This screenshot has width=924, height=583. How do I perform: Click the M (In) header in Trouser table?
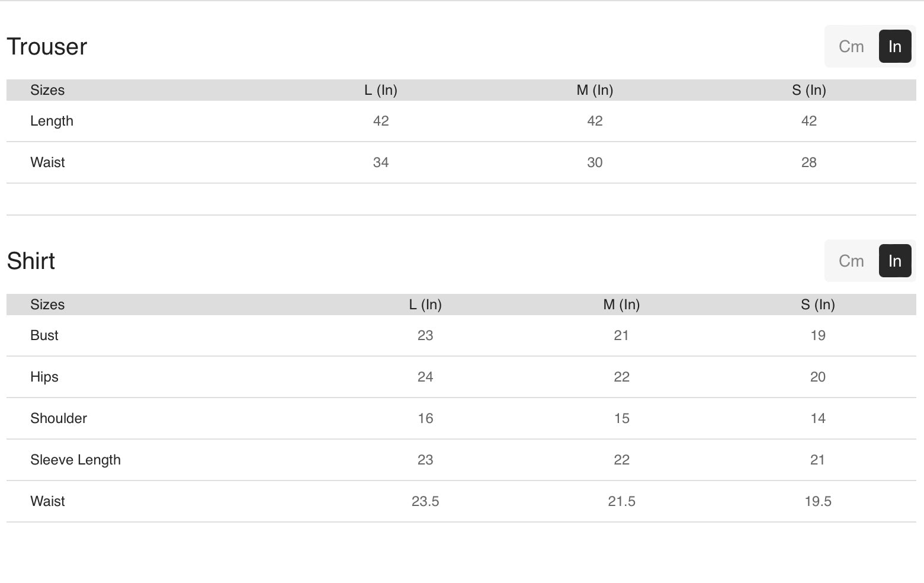click(x=595, y=90)
